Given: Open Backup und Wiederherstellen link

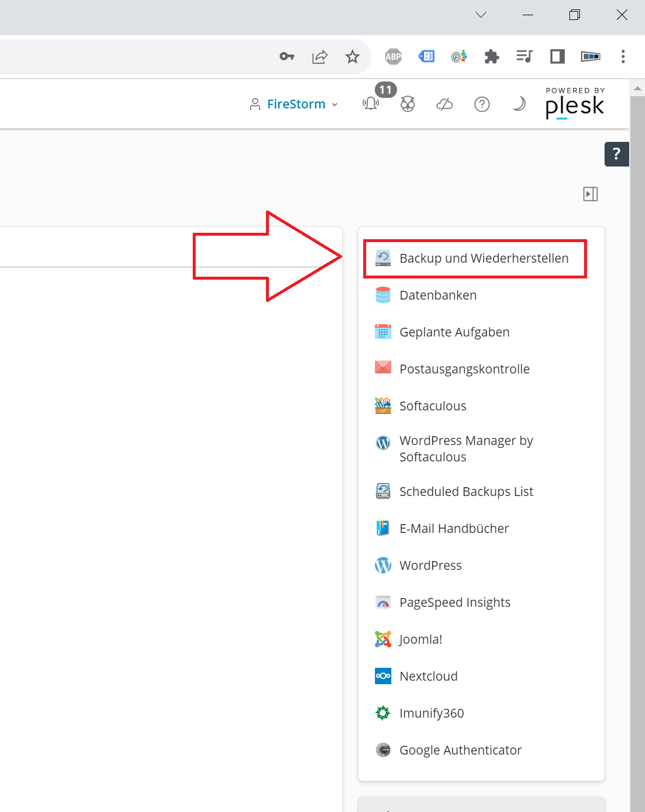Looking at the screenshot, I should pyautogui.click(x=484, y=259).
